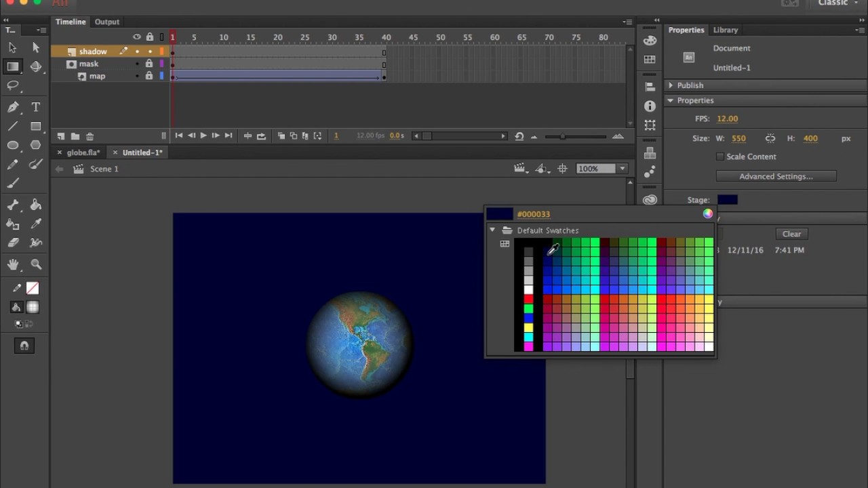Select the Selection arrow tool
The image size is (868, 488).
click(x=12, y=47)
